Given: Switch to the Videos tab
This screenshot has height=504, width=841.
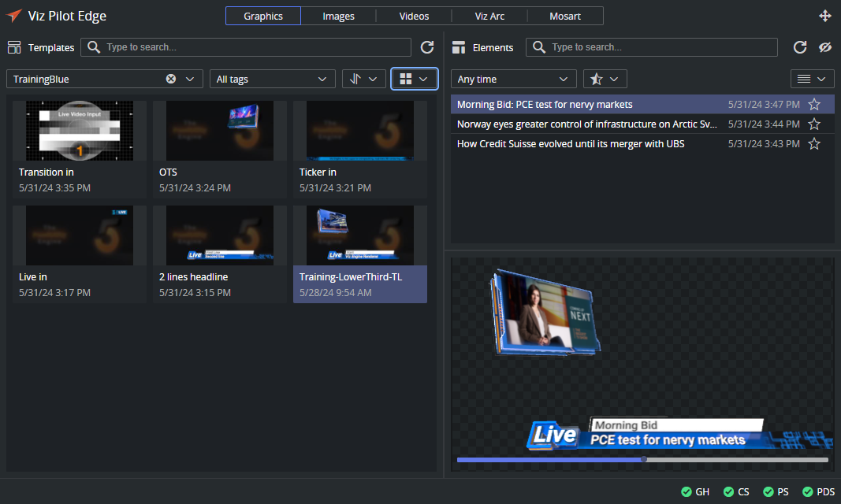Looking at the screenshot, I should (x=414, y=16).
